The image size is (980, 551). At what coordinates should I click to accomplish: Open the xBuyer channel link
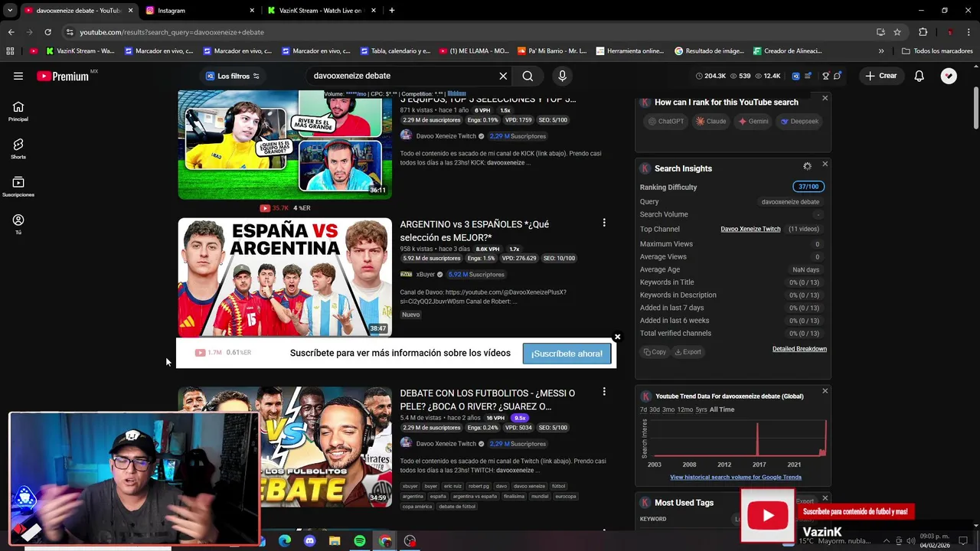tap(426, 274)
